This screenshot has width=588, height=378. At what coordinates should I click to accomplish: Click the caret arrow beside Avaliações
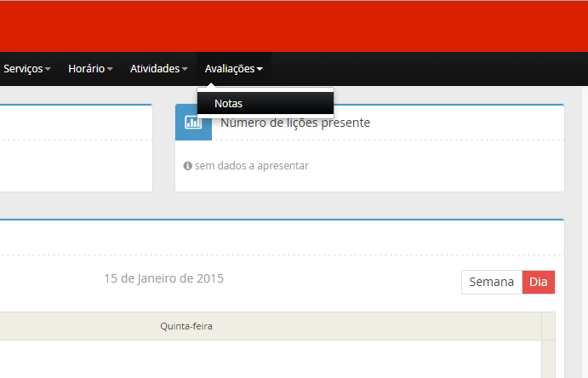pos(260,69)
